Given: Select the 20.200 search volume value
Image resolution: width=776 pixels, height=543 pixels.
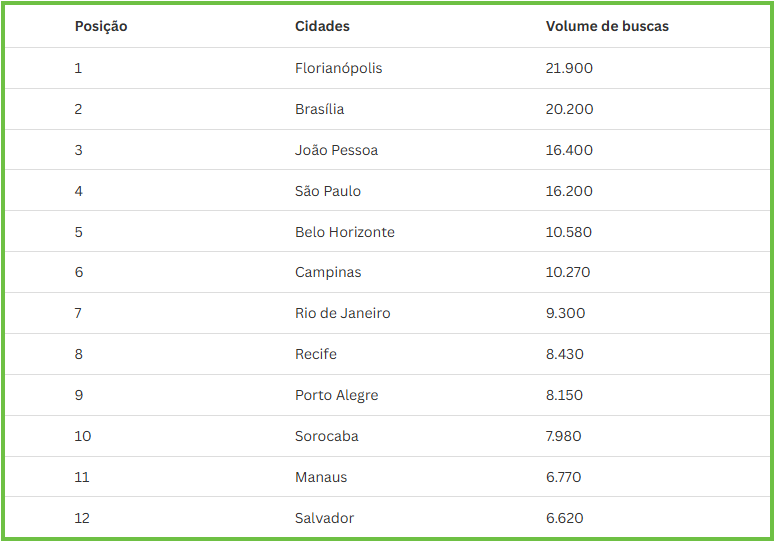Looking at the screenshot, I should [569, 109].
